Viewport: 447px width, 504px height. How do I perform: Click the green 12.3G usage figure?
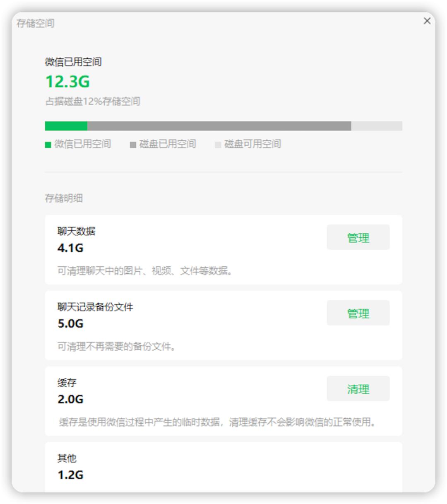pos(68,82)
